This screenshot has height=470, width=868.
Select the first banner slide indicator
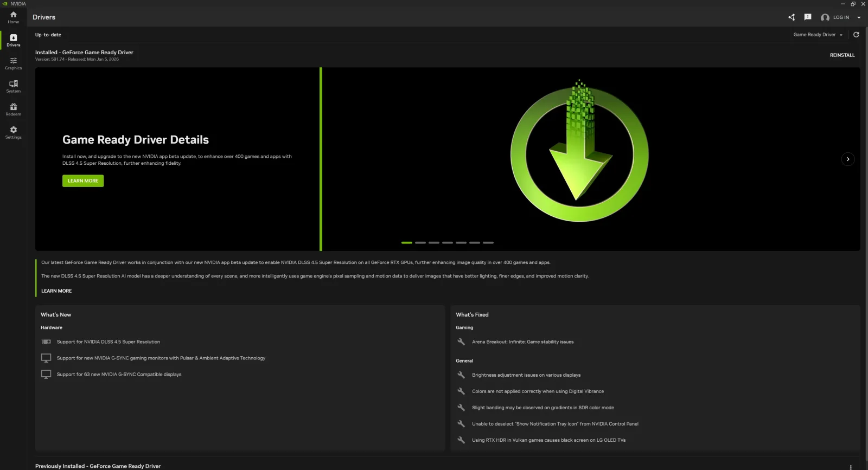pos(407,243)
